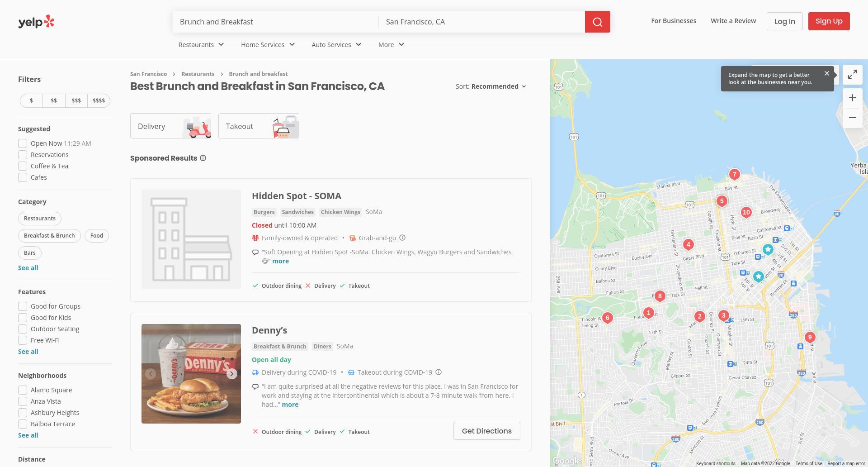Open Hidden Spot placeholder building thumbnail
This screenshot has width=868, height=467.
coord(191,239)
